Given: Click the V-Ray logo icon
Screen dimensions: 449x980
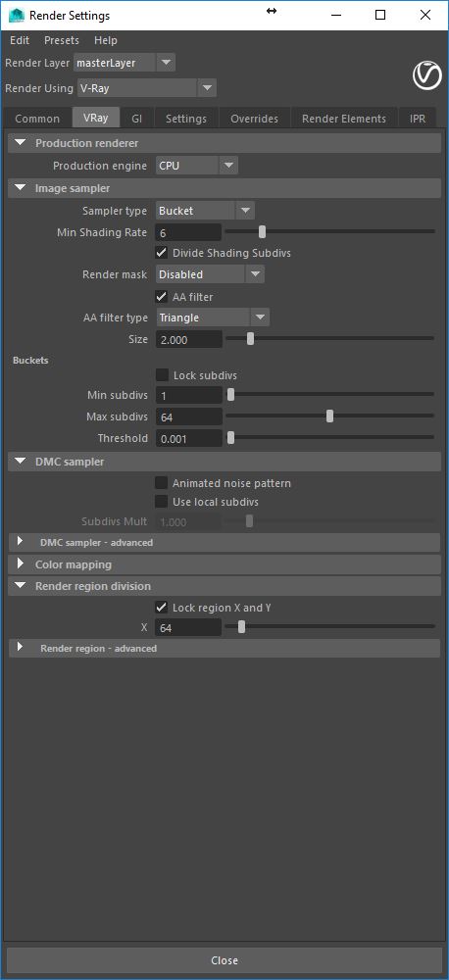Looking at the screenshot, I should click(427, 76).
